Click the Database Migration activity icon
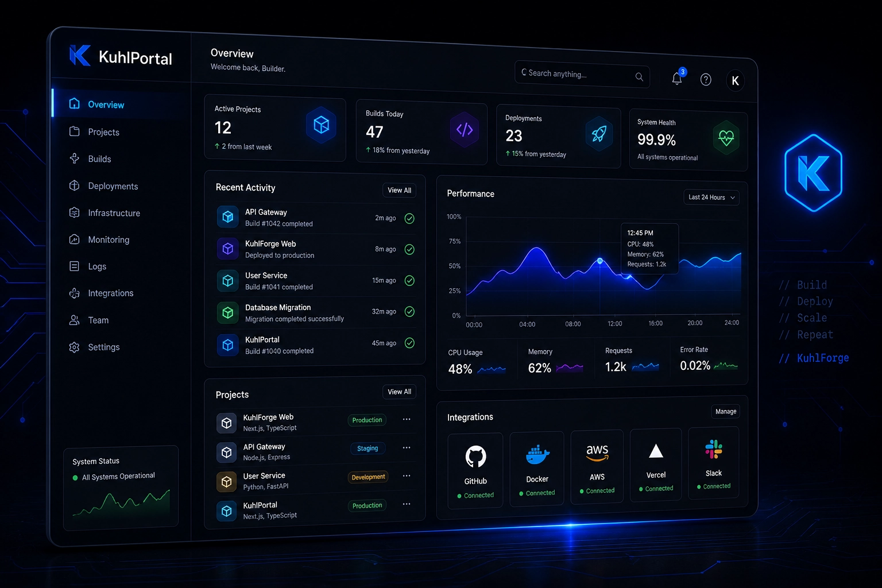882x588 pixels. click(x=228, y=312)
